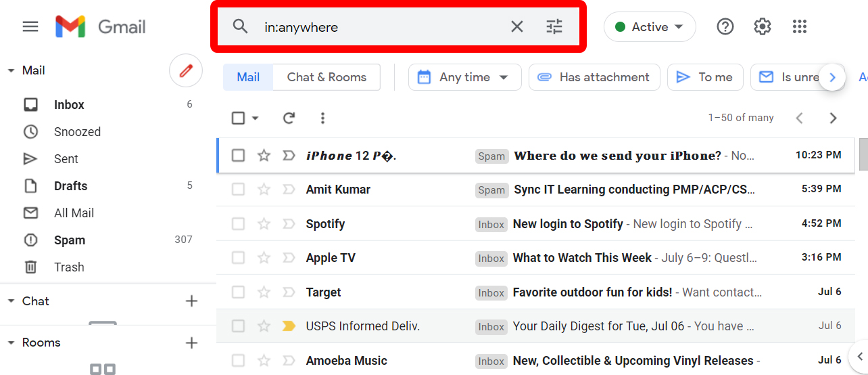This screenshot has width=868, height=375.
Task: Open the Any time filter dropdown
Action: 464,77
